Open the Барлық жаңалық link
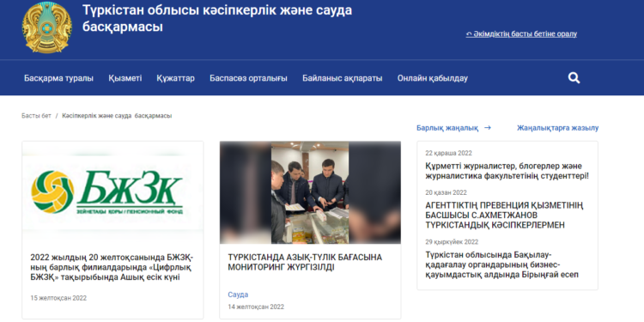This screenshot has width=644, height=322. [x=447, y=128]
